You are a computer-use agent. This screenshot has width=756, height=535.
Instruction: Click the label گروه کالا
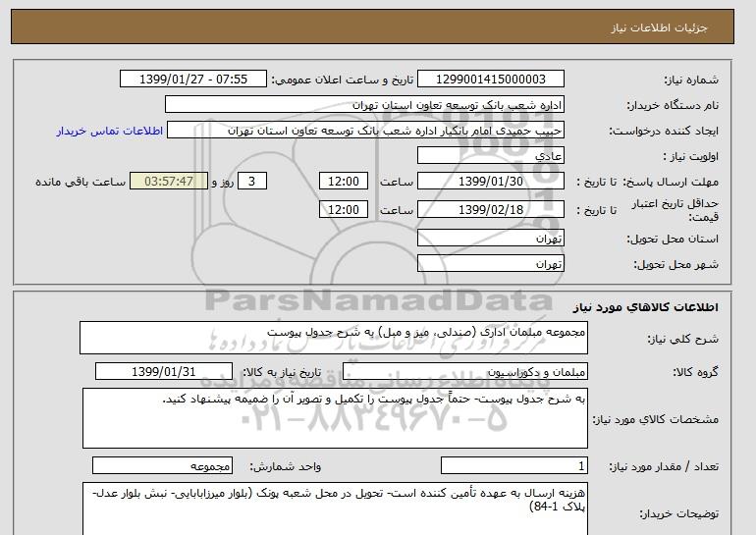[x=696, y=372]
